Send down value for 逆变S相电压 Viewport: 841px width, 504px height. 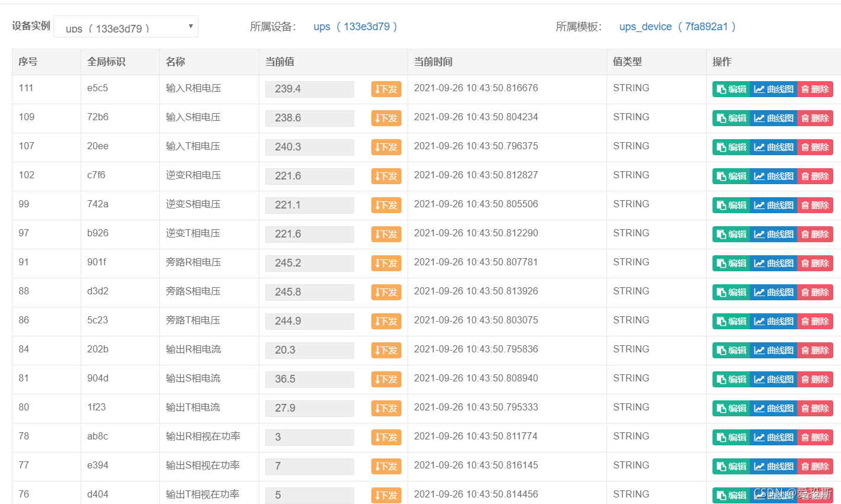[386, 205]
